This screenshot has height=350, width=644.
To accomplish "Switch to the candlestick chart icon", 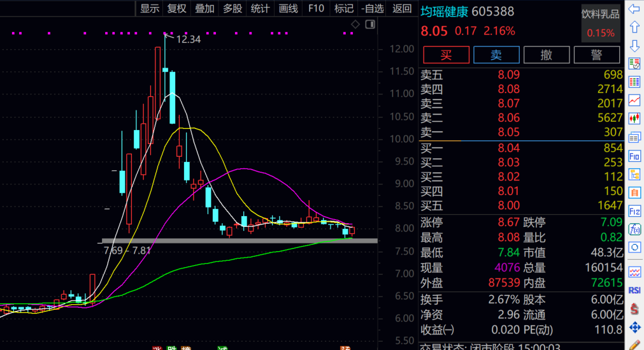I will (634, 119).
